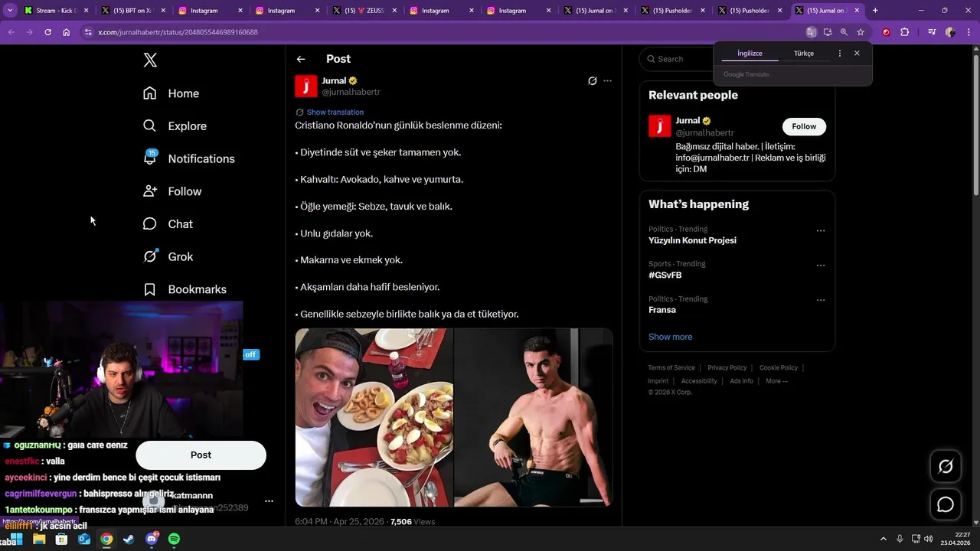Expand the footer More menu
The image size is (980, 551).
776,381
